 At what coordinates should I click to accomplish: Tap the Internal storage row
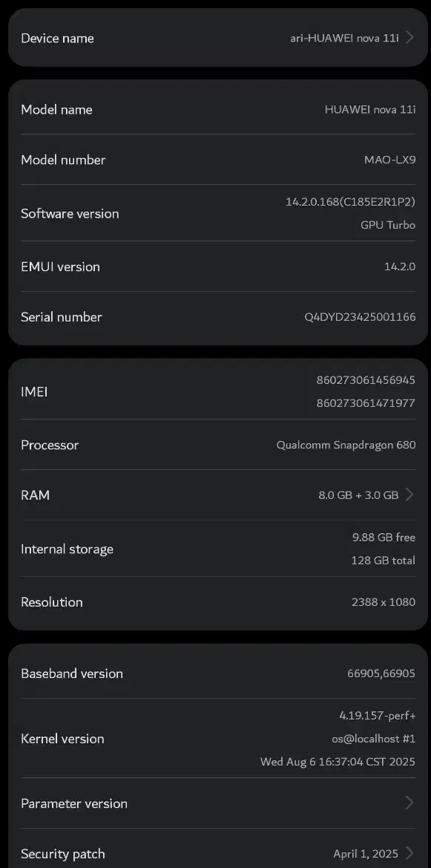pyautogui.click(x=215, y=549)
